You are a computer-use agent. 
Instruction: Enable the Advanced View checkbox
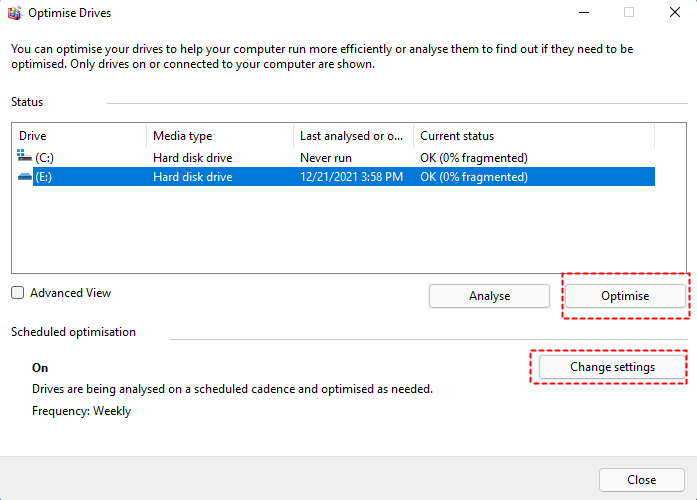tap(18, 293)
